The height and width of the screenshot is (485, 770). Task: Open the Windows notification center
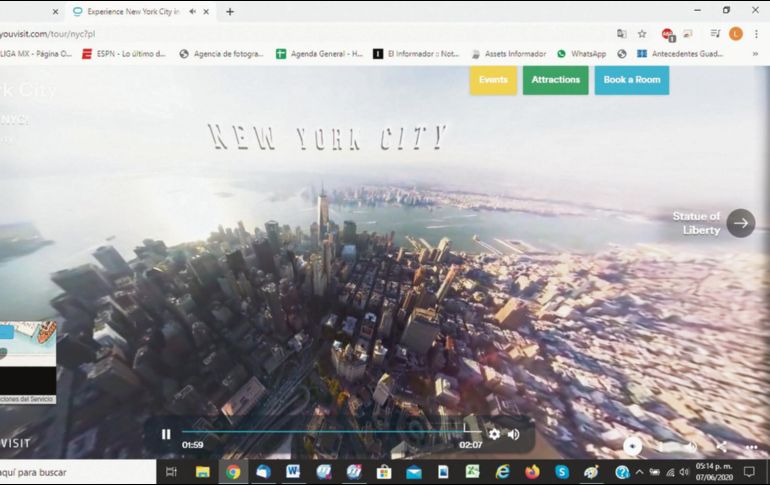(x=749, y=472)
